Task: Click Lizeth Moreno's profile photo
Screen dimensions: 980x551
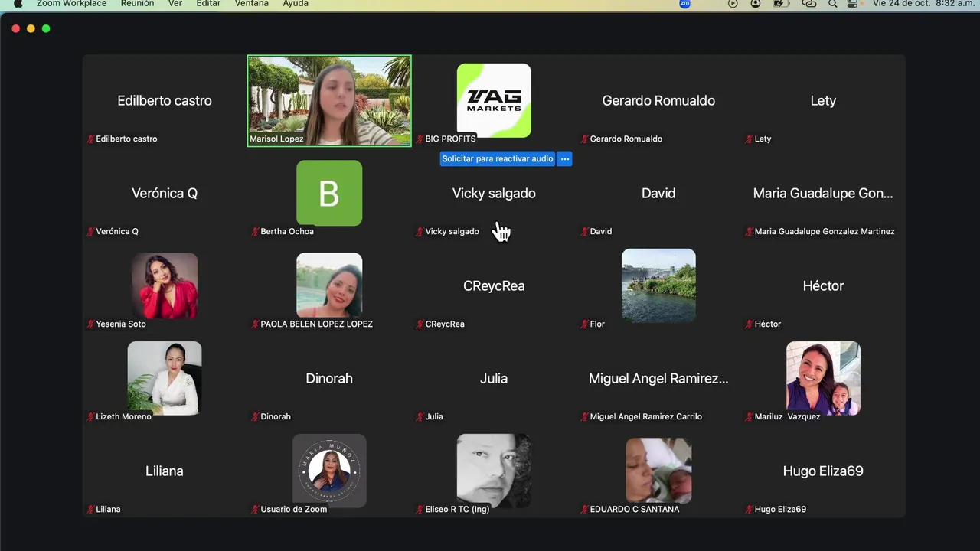Action: point(165,378)
